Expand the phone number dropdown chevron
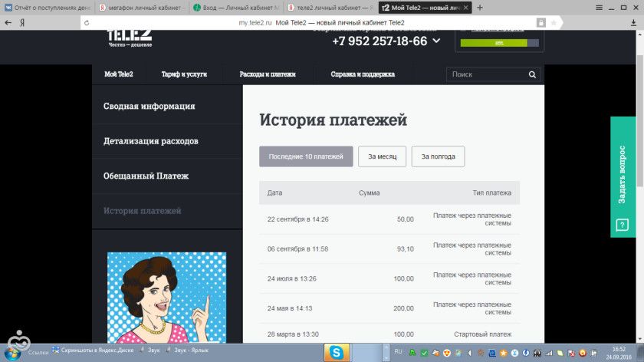 (437, 41)
